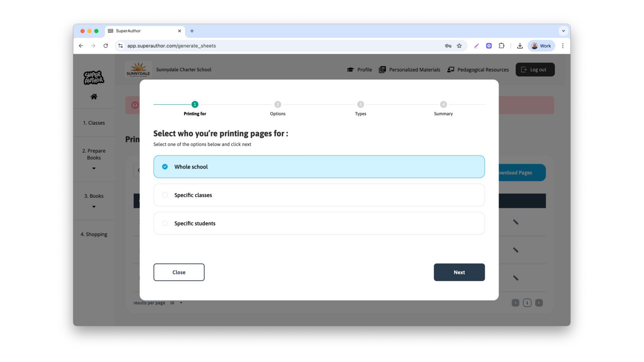Go back in the browser

[x=81, y=46]
